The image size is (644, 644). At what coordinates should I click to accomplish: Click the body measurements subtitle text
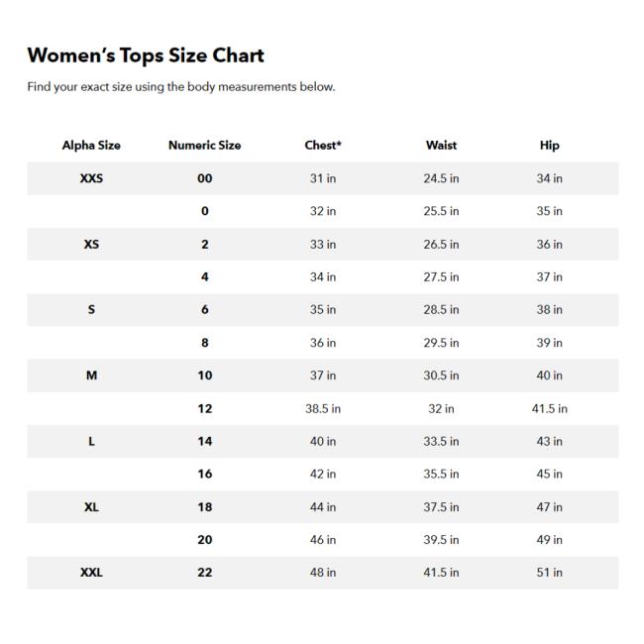pyautogui.click(x=181, y=87)
